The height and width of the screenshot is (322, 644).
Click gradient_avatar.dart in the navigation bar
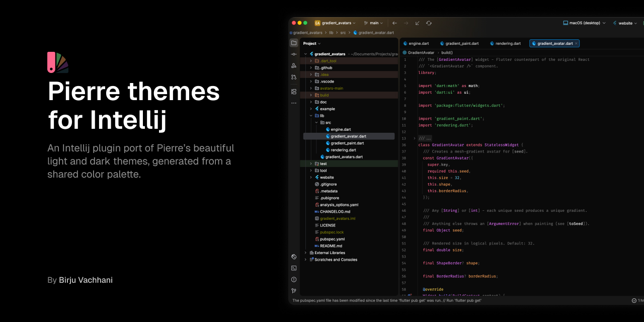[x=373, y=33]
